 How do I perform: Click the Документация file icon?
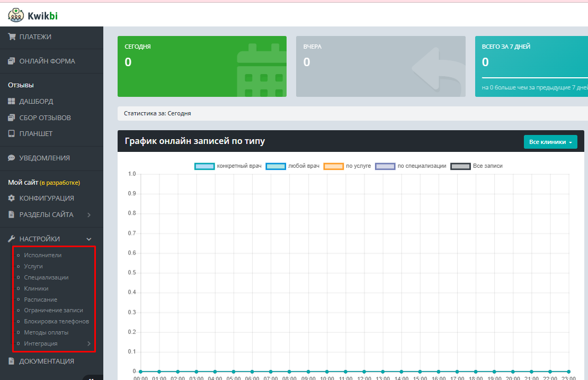point(11,361)
